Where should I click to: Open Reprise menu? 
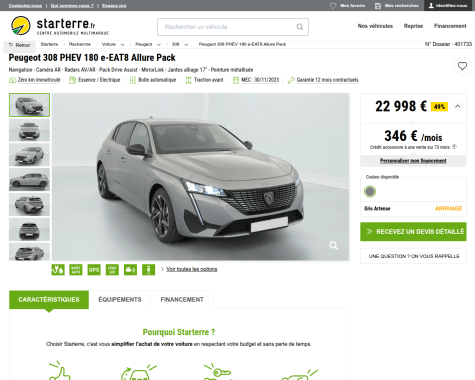pos(413,26)
